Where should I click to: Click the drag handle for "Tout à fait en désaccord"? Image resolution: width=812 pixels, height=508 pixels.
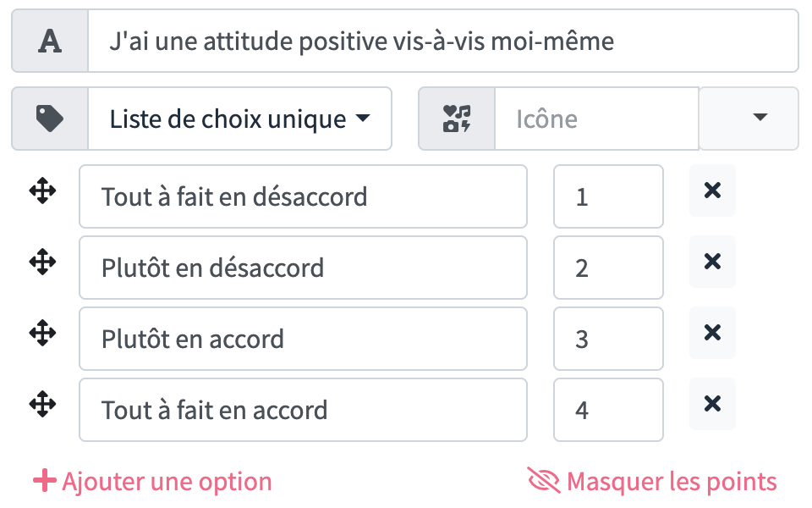[x=42, y=191]
